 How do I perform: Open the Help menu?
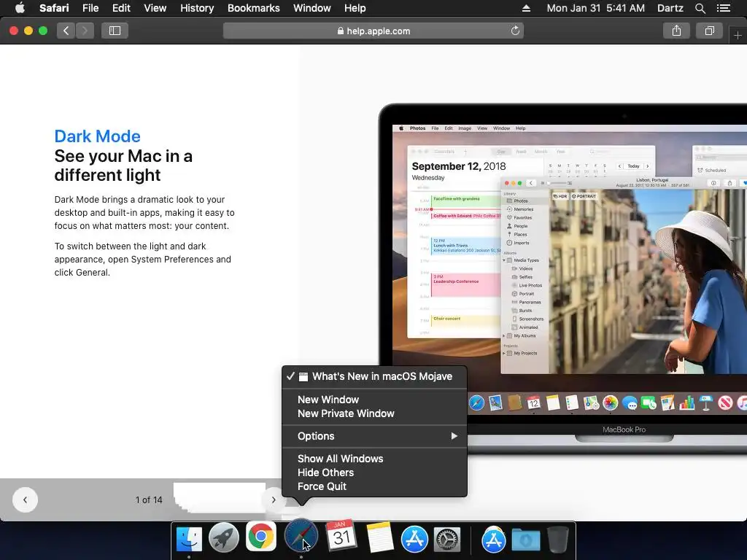[355, 8]
